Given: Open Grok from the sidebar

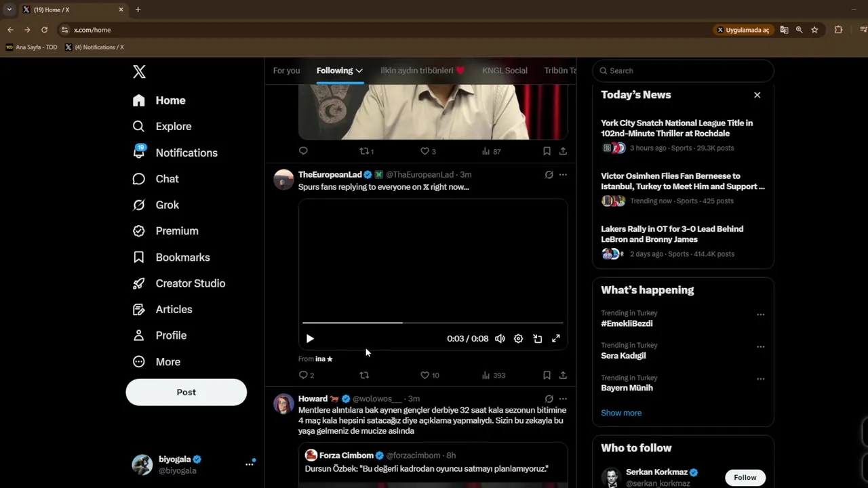Looking at the screenshot, I should [156, 205].
